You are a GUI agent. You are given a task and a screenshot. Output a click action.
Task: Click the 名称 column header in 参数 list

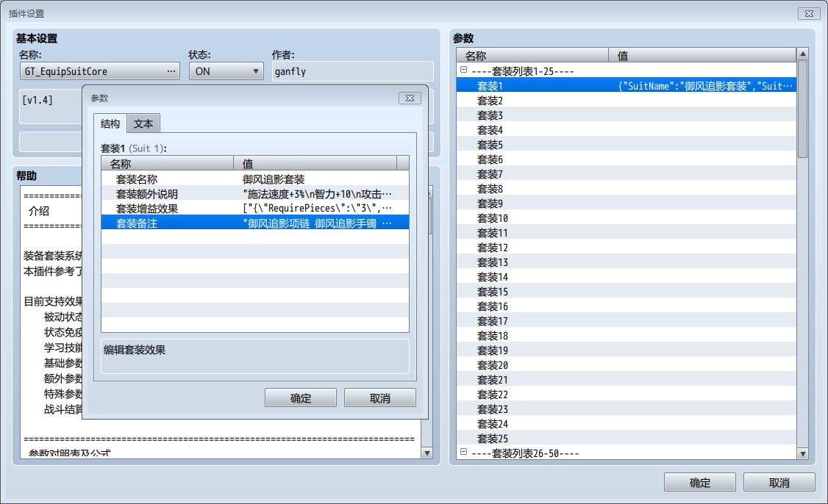[532, 55]
